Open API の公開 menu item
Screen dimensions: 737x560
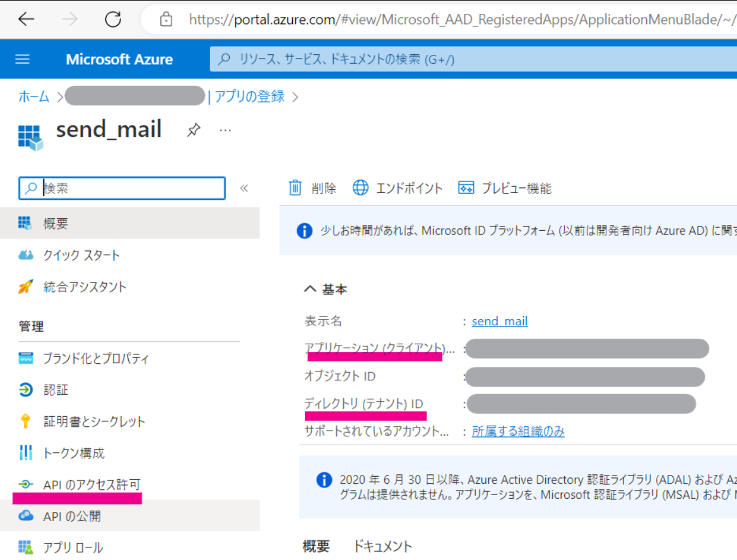pos(130,516)
